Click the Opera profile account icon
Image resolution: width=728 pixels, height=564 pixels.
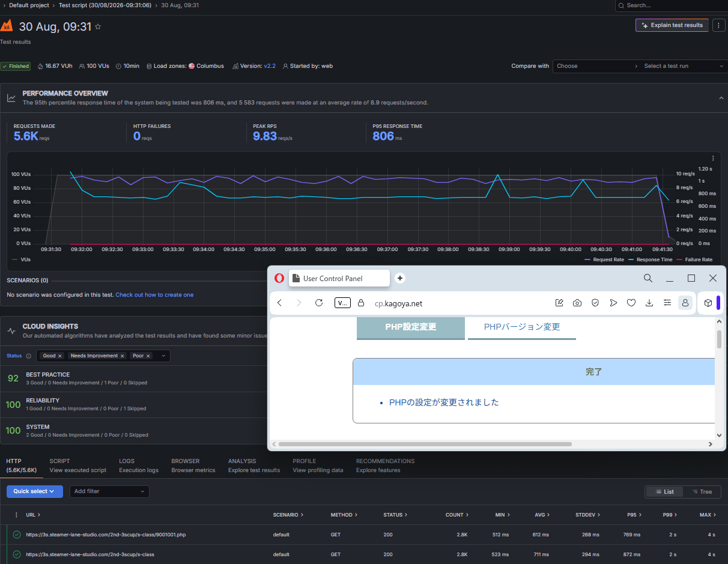tap(685, 303)
